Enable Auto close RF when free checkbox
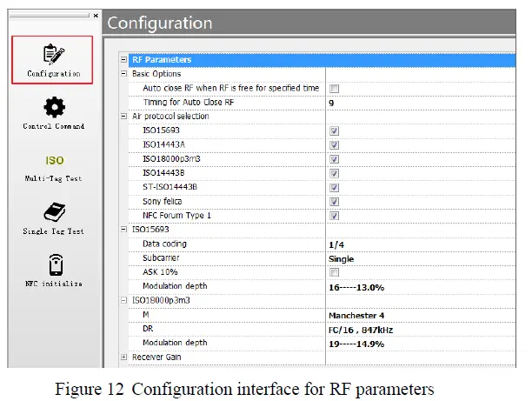 tap(334, 89)
